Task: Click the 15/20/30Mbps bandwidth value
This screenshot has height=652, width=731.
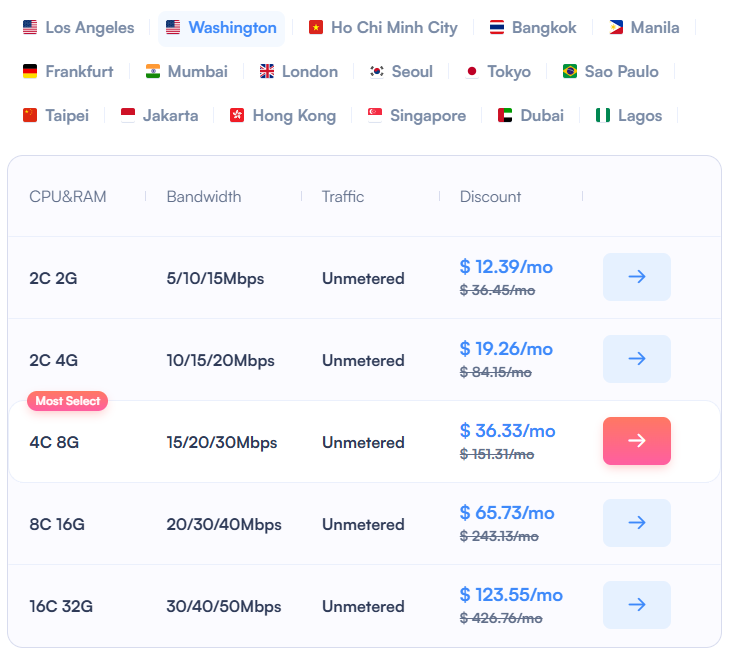Action: (222, 443)
